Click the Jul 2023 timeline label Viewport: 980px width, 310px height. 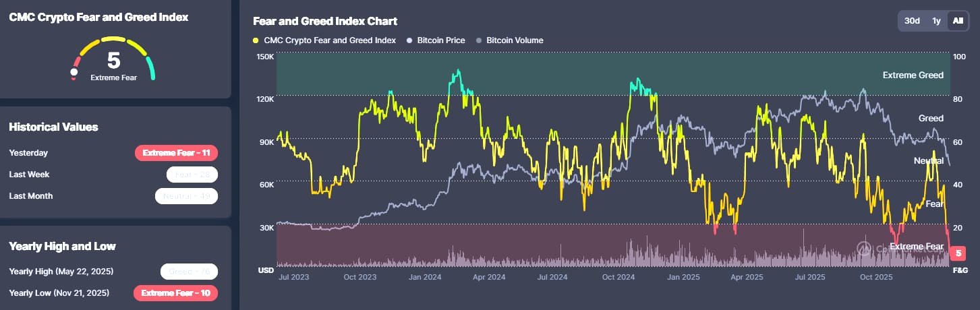pyautogui.click(x=294, y=276)
